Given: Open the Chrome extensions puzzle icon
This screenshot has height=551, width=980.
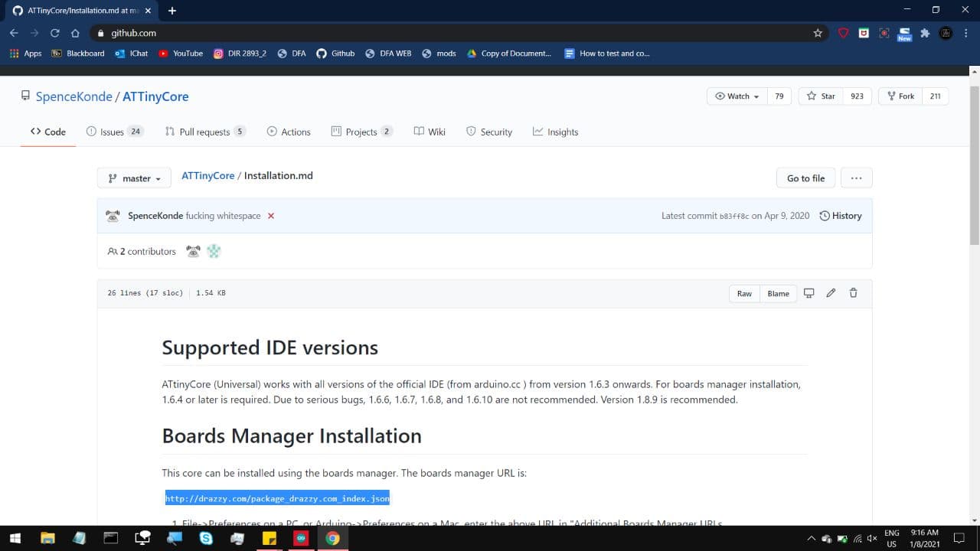Looking at the screenshot, I should pyautogui.click(x=925, y=33).
